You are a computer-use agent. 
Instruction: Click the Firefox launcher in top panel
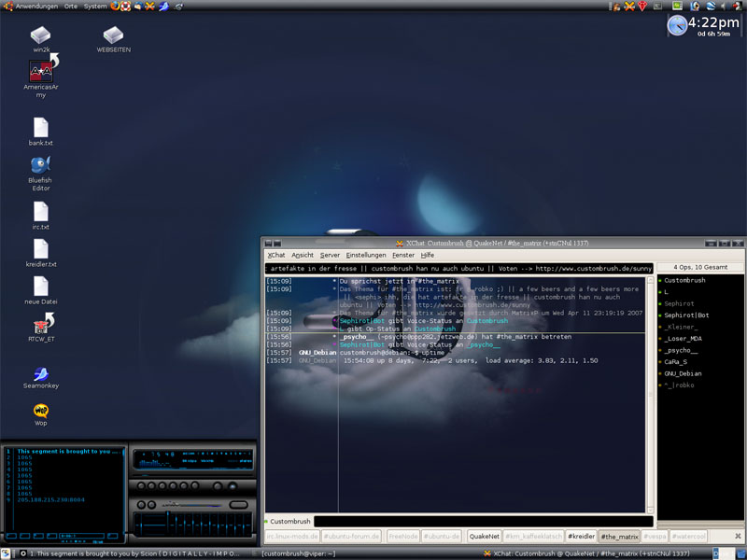(115, 6)
